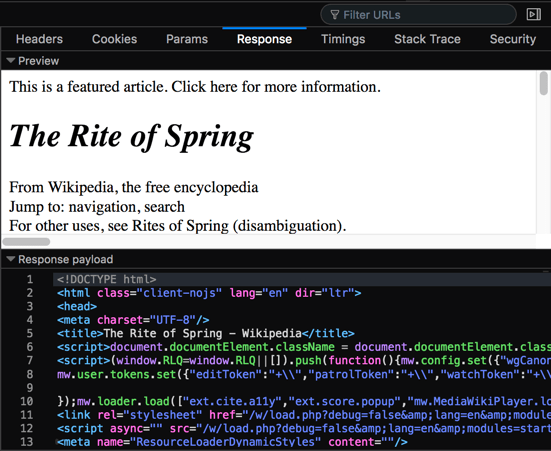Screen dimensions: 551x451
Task: View the Timings tab
Action: pos(343,39)
